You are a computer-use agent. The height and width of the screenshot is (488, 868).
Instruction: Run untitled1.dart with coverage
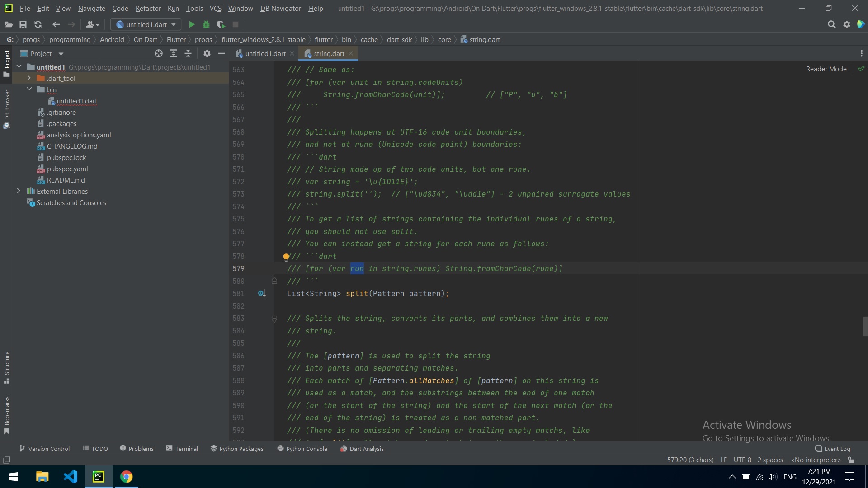(x=221, y=24)
